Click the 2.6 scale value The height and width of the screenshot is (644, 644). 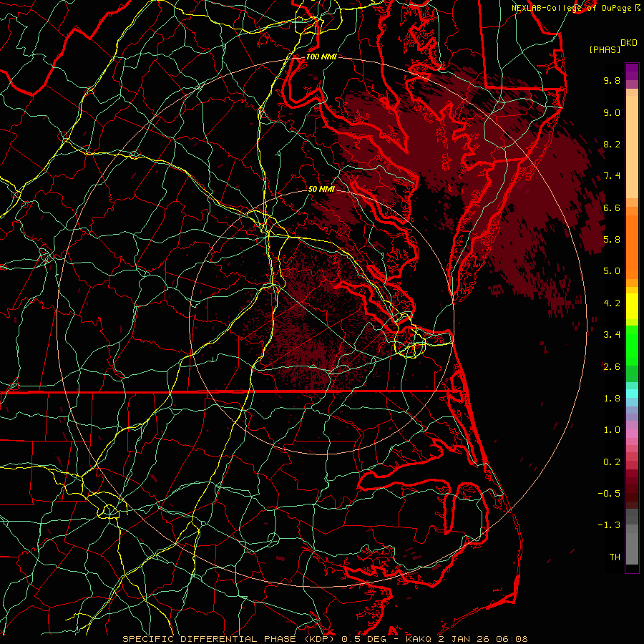(x=612, y=367)
